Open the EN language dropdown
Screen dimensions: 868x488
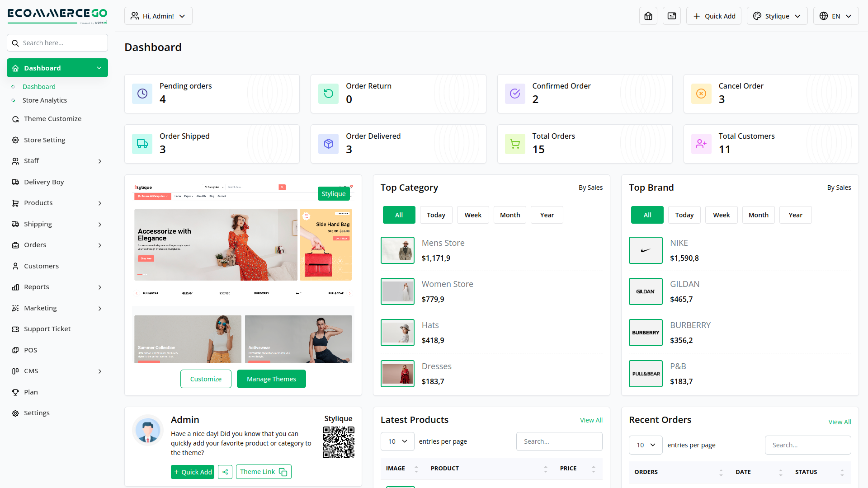pos(835,15)
